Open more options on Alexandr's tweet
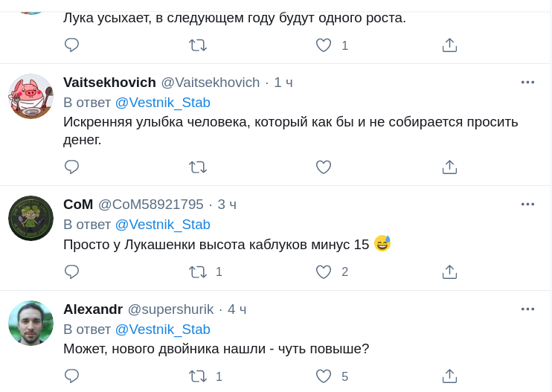552x392 pixels. click(527, 309)
